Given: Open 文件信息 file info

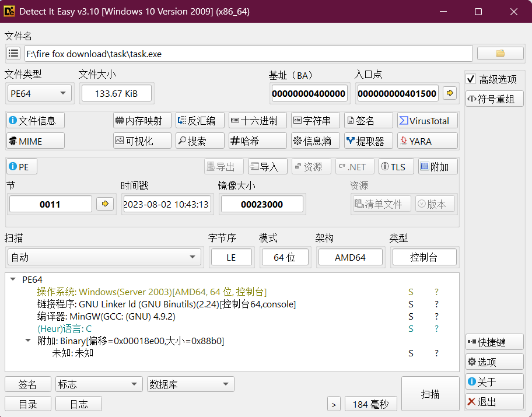Looking at the screenshot, I should (35, 121).
